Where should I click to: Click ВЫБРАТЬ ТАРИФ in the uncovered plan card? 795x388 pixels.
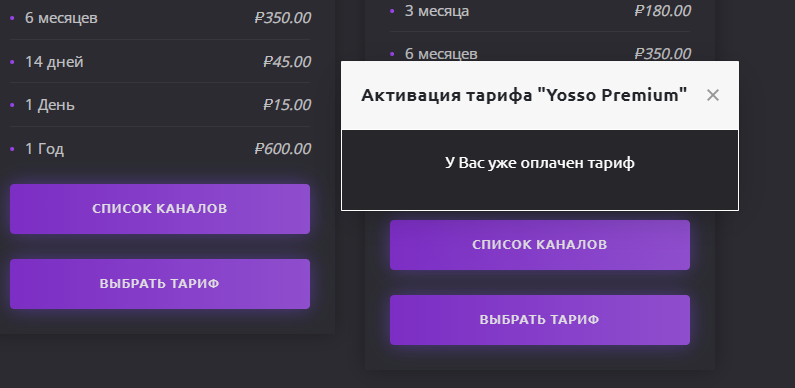tap(160, 284)
